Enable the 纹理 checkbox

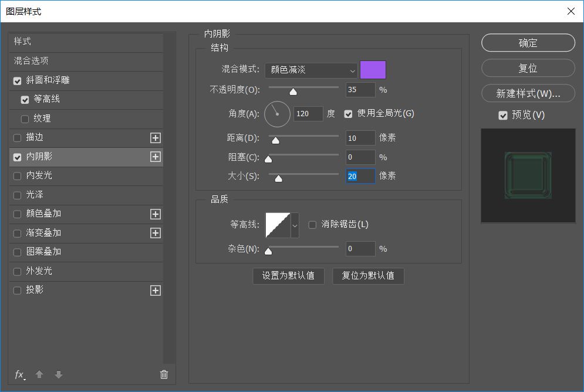(x=25, y=119)
